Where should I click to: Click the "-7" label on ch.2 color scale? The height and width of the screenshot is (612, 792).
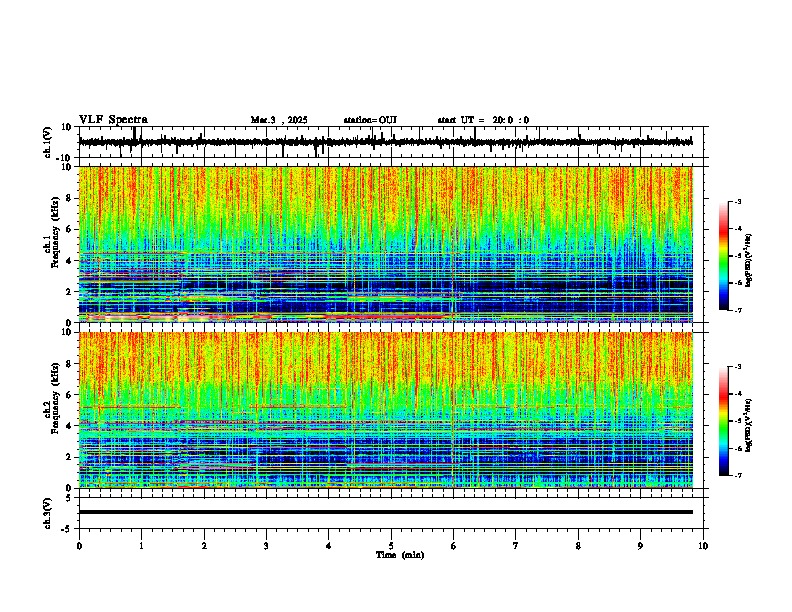tap(737, 476)
